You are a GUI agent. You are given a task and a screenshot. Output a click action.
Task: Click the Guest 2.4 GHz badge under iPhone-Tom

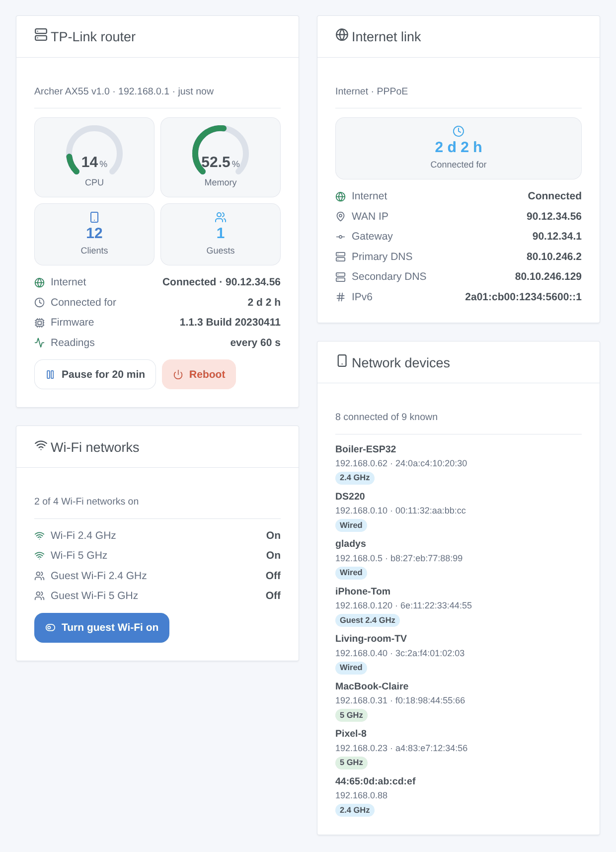point(368,620)
